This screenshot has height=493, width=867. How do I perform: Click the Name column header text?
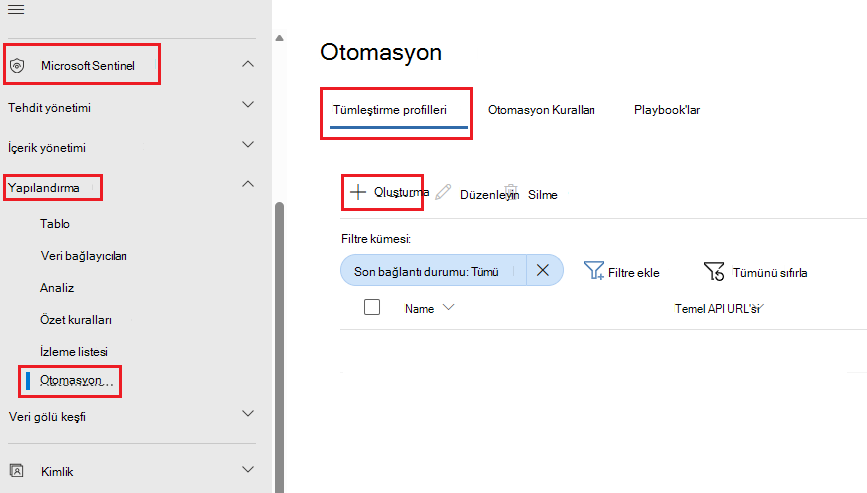[419, 309]
